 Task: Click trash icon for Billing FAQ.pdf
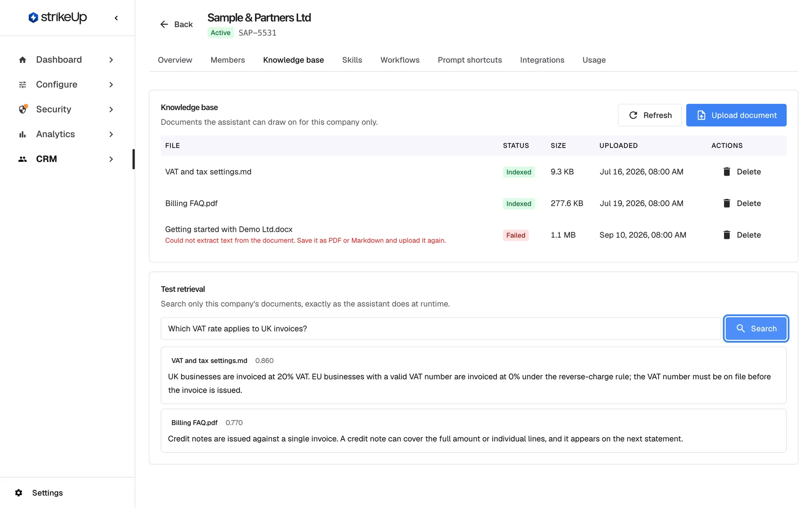(727, 203)
